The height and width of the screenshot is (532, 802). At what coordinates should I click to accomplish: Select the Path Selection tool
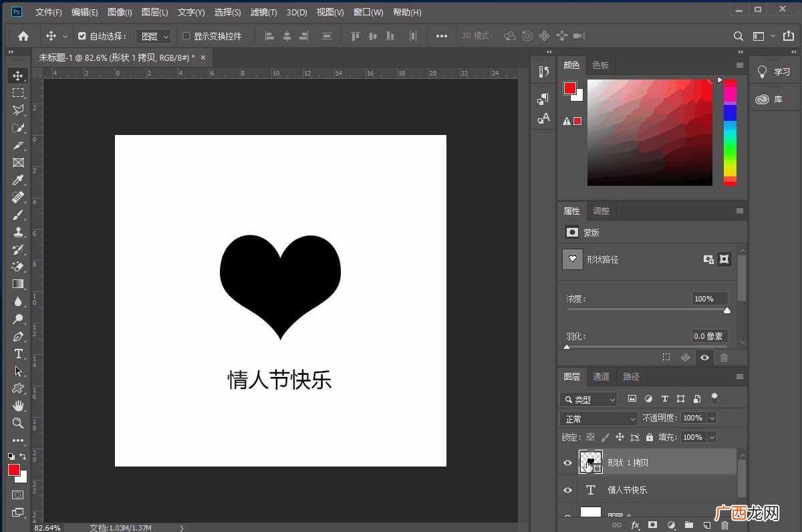(18, 371)
